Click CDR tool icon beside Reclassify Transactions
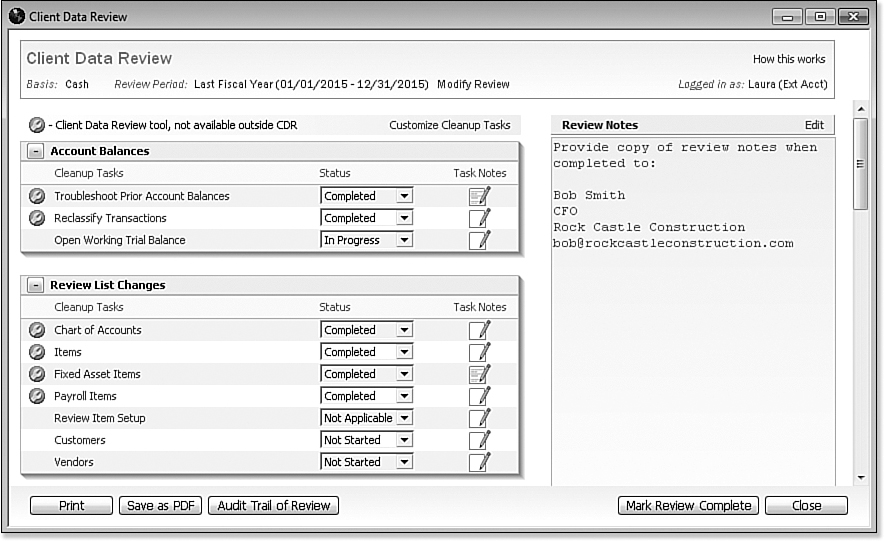 pyautogui.click(x=37, y=218)
